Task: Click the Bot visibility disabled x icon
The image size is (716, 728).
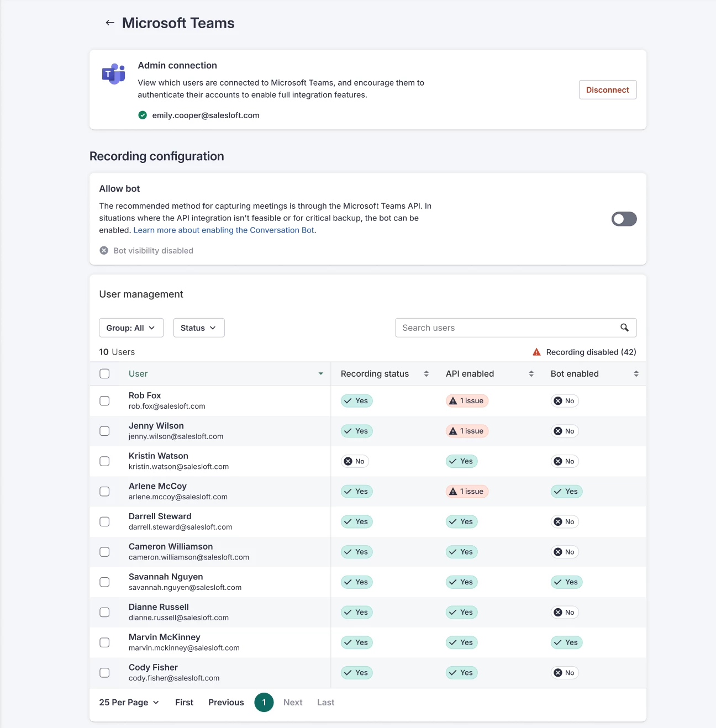Action: pyautogui.click(x=104, y=250)
